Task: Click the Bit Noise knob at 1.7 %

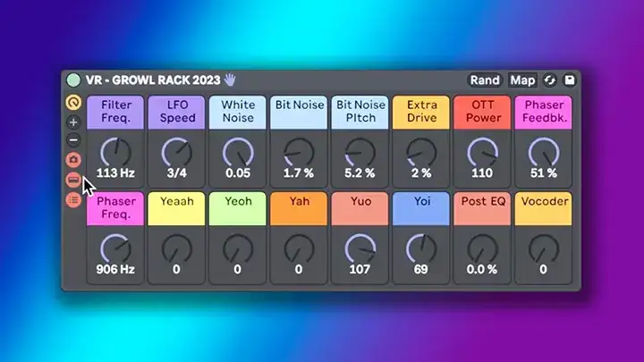Action: click(299, 153)
